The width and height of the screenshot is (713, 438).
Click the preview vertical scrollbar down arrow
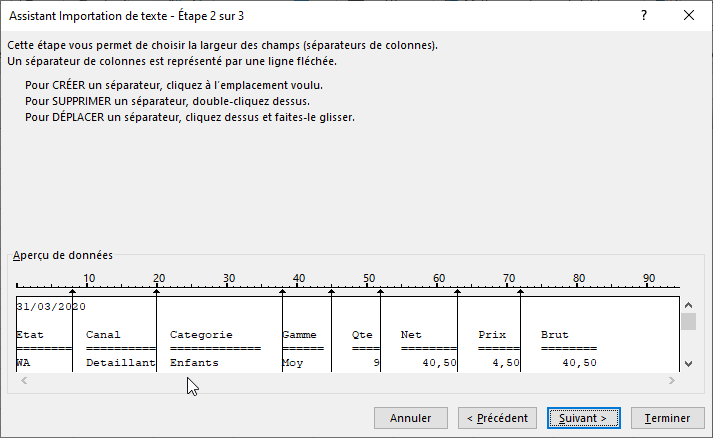click(x=688, y=364)
